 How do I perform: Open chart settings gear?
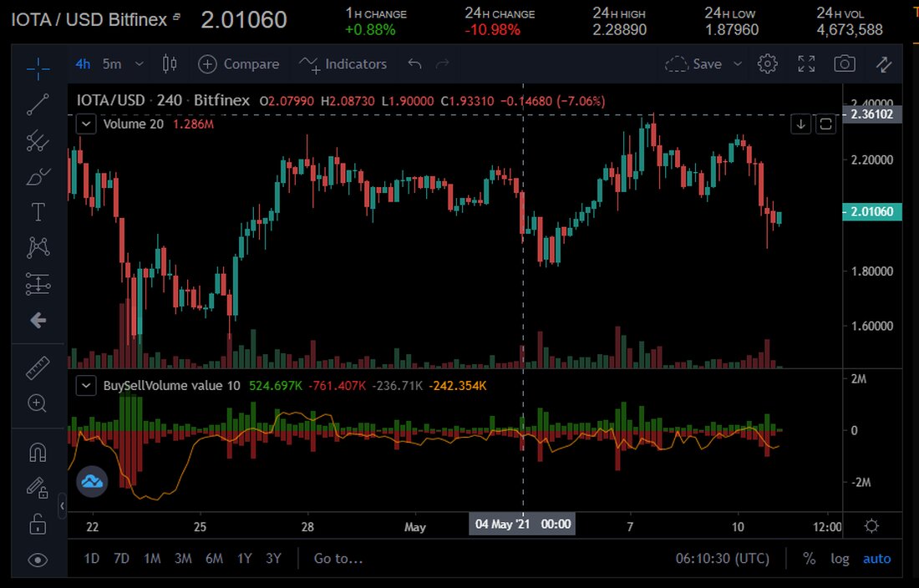pyautogui.click(x=768, y=63)
